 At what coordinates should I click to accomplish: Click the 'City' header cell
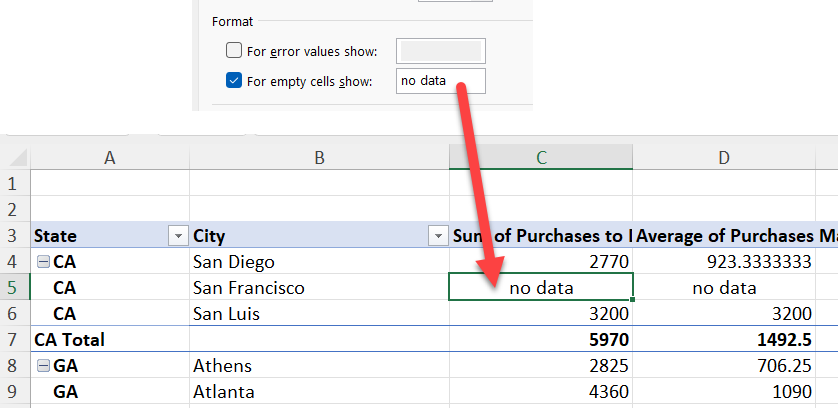pyautogui.click(x=319, y=235)
